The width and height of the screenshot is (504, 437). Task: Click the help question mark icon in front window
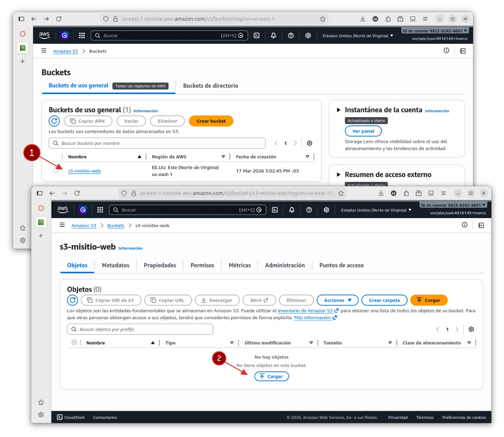tap(309, 210)
